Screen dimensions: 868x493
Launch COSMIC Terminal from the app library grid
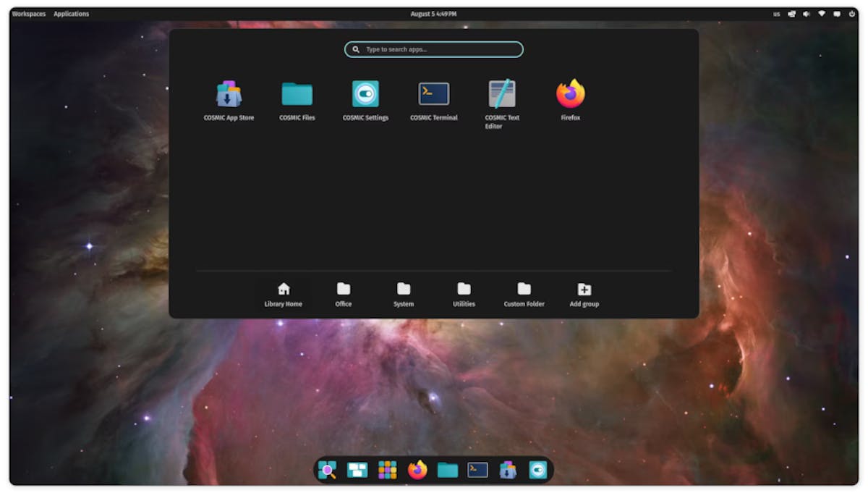pyautogui.click(x=434, y=101)
